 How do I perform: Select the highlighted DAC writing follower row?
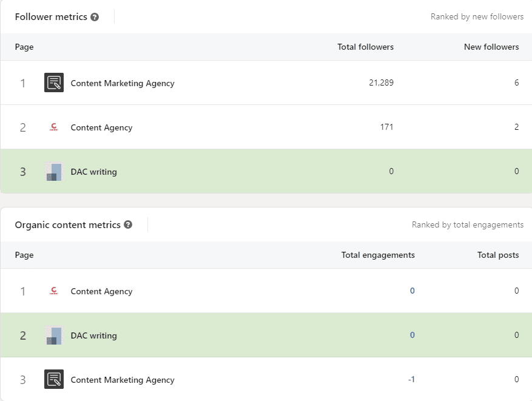click(243, 172)
